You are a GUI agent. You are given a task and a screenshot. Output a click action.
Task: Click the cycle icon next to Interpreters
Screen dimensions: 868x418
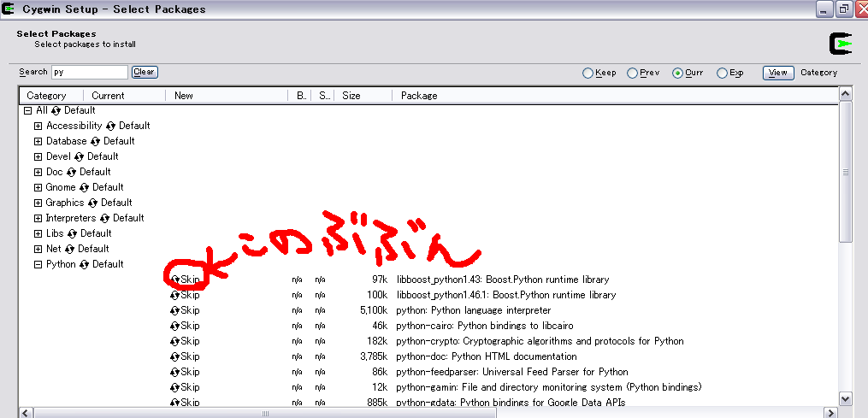point(104,219)
